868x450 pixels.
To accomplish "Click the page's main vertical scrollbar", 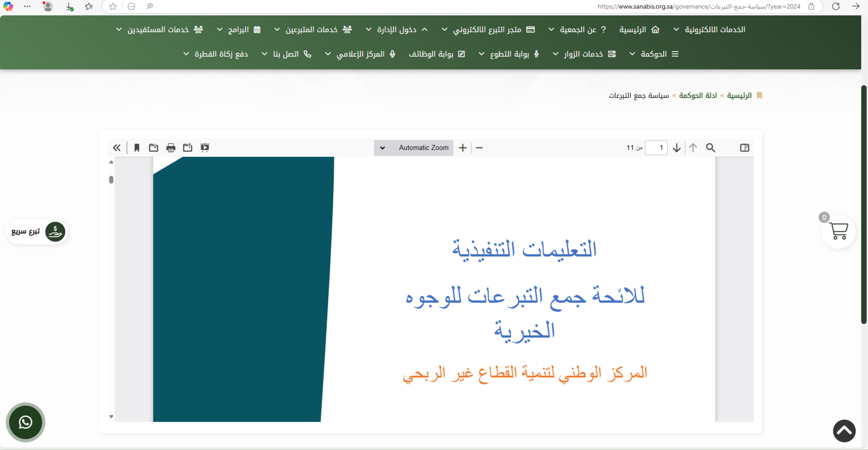I will 864,205.
